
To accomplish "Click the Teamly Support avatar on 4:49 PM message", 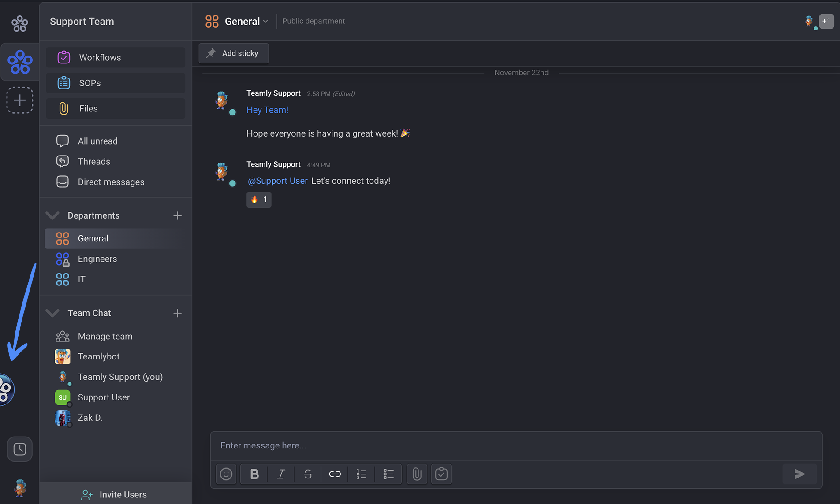I will pyautogui.click(x=222, y=172).
